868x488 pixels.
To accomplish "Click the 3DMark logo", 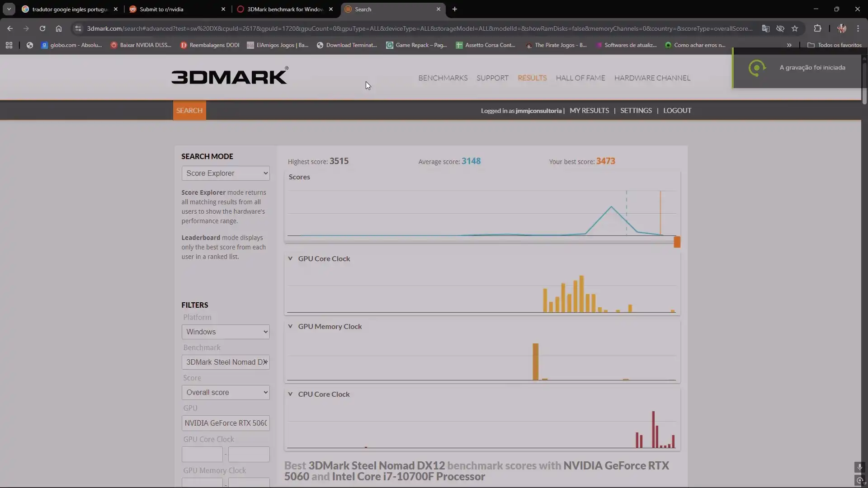I will pos(229,76).
